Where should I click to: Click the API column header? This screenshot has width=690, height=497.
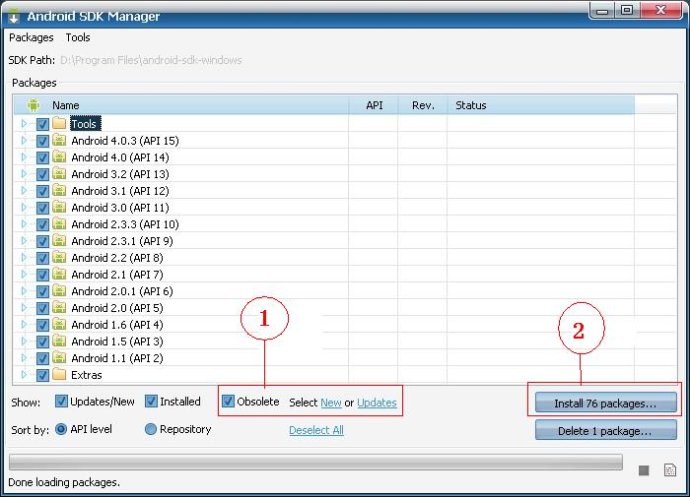[374, 105]
